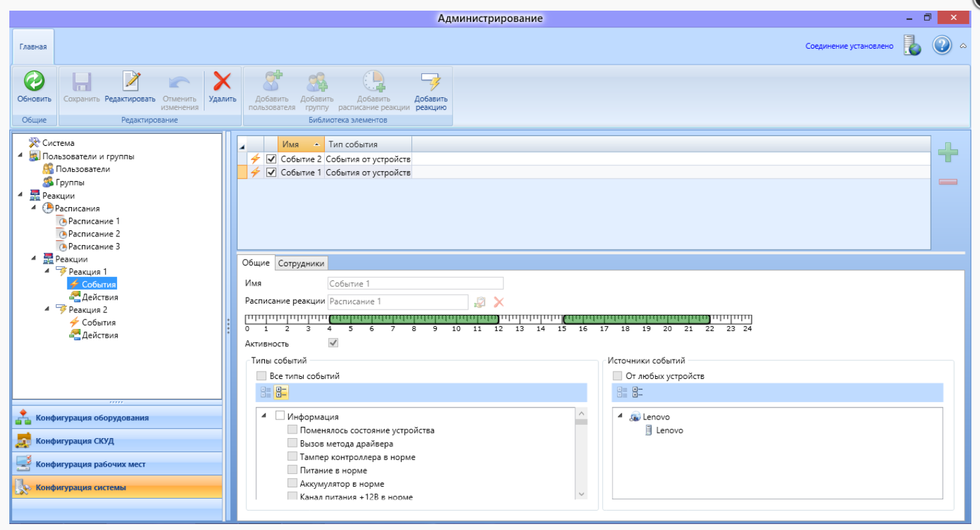The image size is (980, 530).
Task: Collapse the Реакция 2 tree node
Action: [x=46, y=310]
